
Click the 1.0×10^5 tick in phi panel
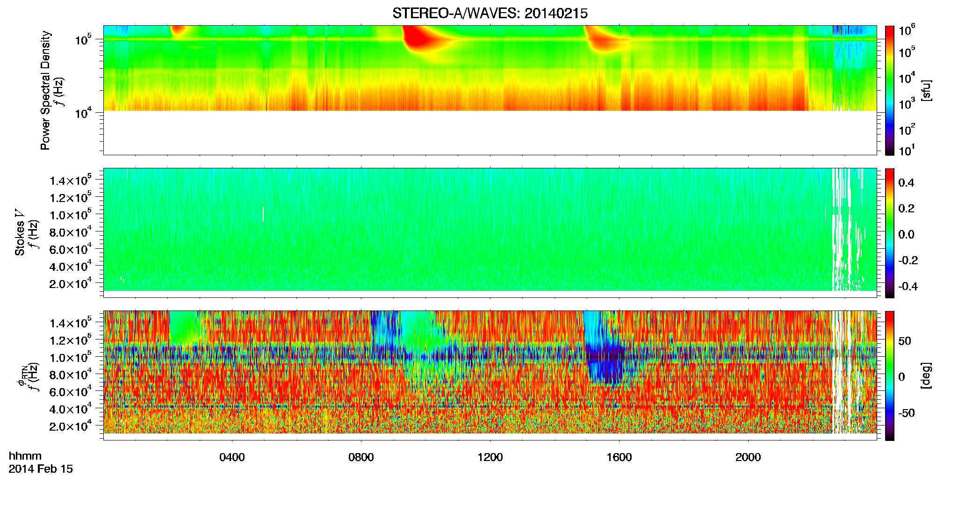[x=70, y=357]
